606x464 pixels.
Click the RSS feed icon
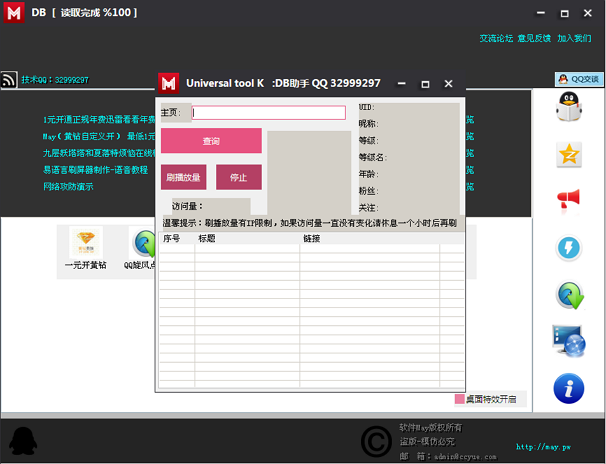(x=9, y=80)
